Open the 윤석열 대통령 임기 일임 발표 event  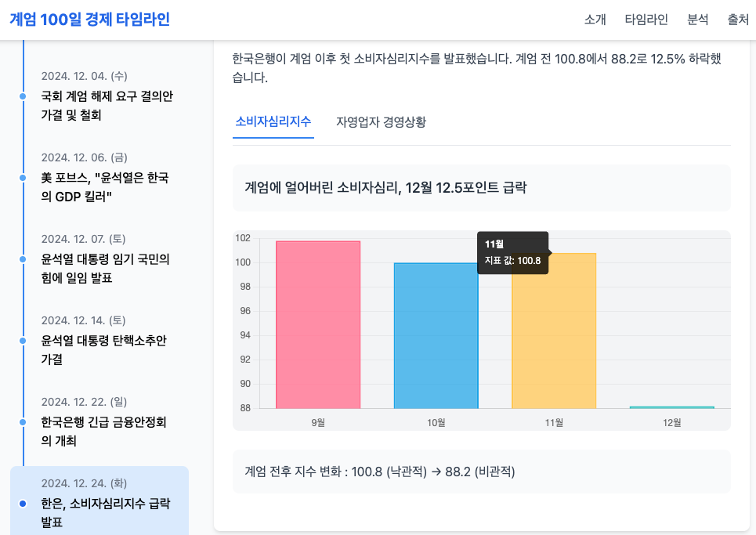[105, 268]
